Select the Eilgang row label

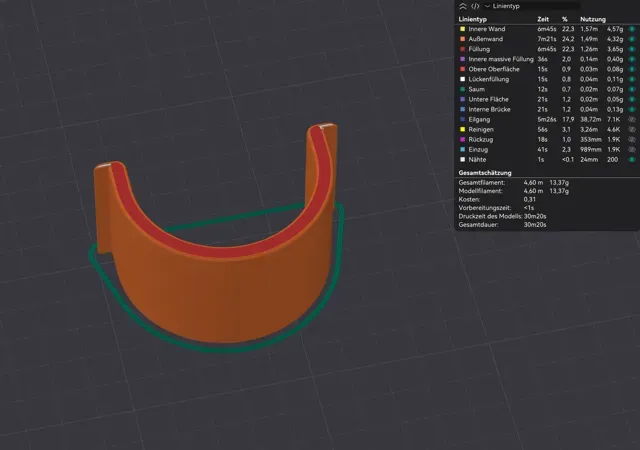click(x=479, y=119)
